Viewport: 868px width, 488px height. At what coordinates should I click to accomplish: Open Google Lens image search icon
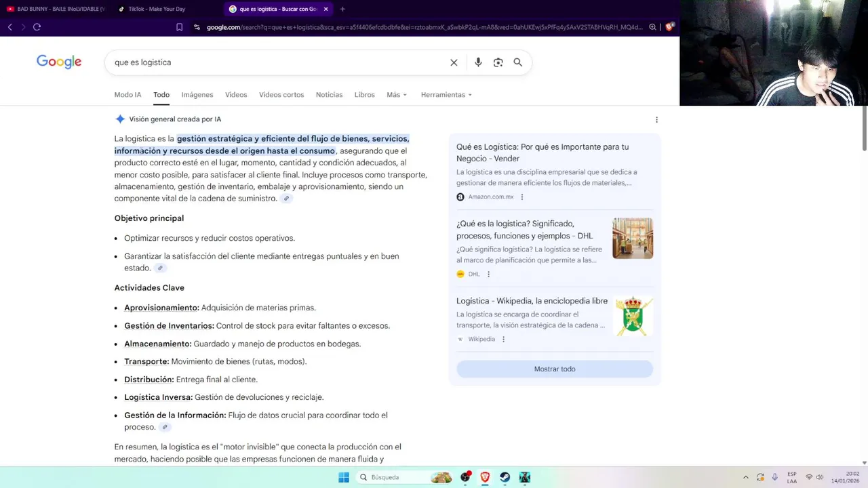pyautogui.click(x=498, y=62)
